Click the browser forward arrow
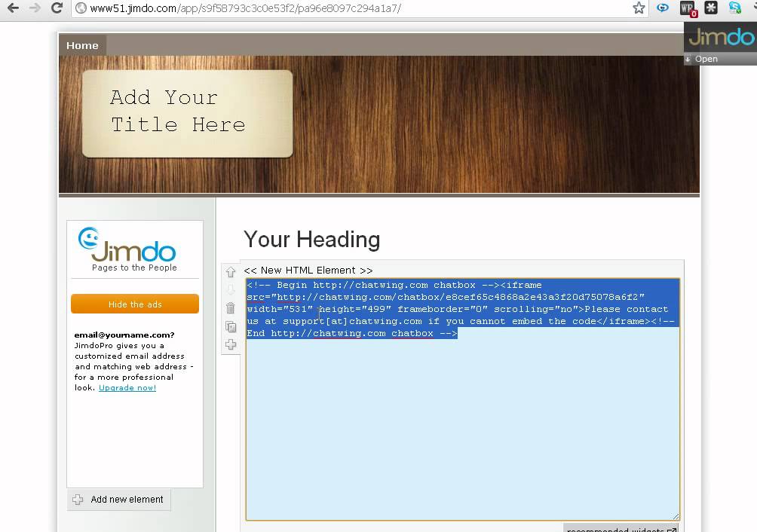757x532 pixels. coord(35,8)
